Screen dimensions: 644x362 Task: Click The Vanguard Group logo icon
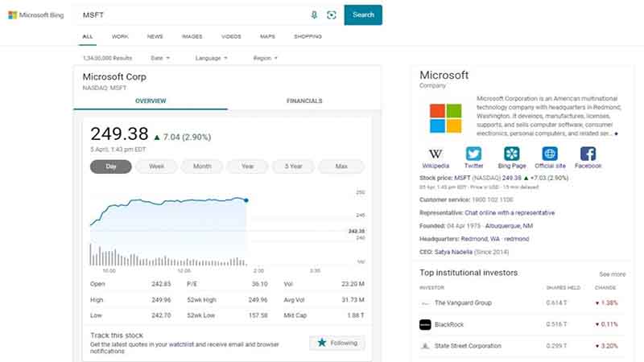click(x=425, y=303)
